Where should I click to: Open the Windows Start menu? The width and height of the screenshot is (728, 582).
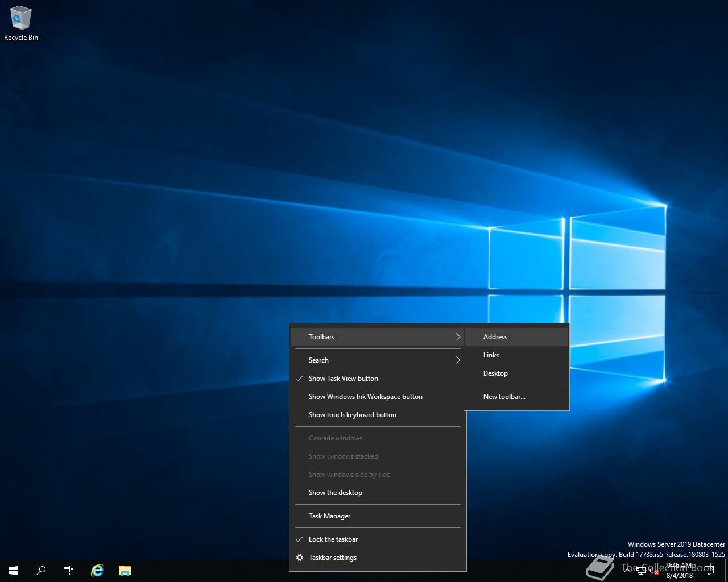14,570
